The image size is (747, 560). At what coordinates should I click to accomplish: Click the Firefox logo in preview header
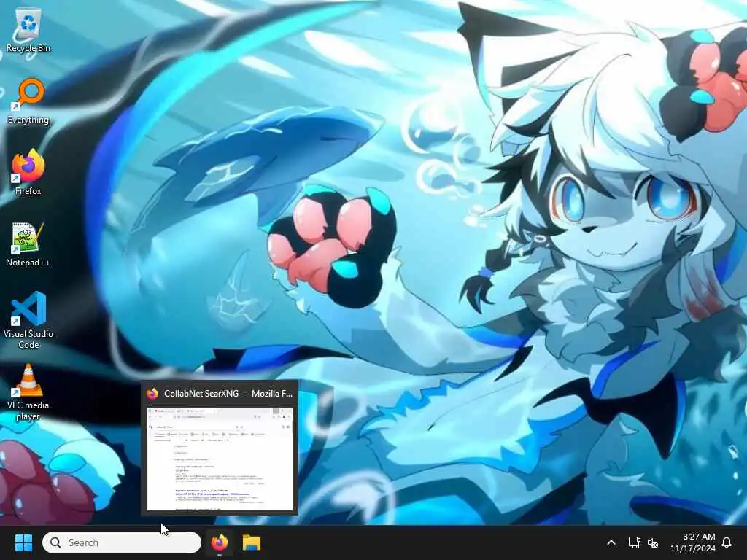pyautogui.click(x=153, y=393)
